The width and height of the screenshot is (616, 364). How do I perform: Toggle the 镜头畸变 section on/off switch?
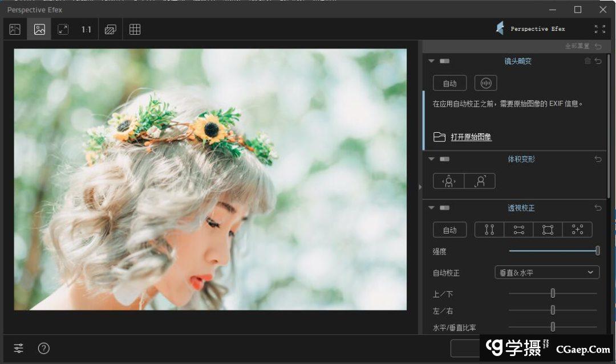pyautogui.click(x=444, y=61)
